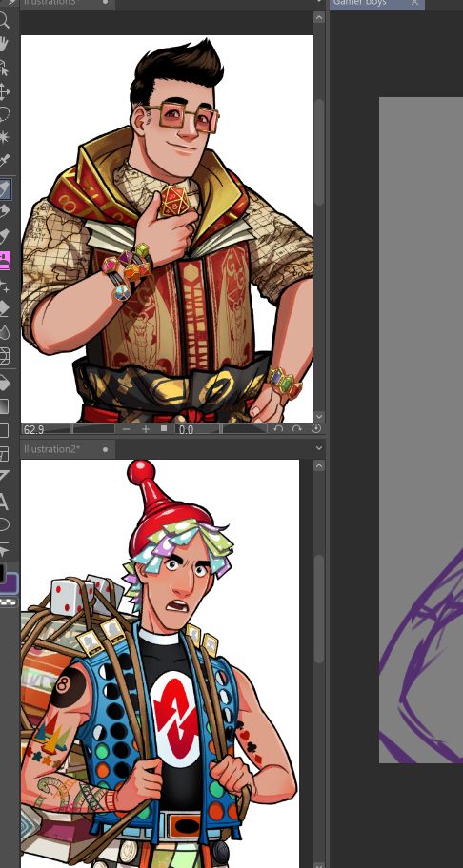Image resolution: width=463 pixels, height=868 pixels.
Task: Select the Eraser tool
Action: pyautogui.click(x=5, y=309)
